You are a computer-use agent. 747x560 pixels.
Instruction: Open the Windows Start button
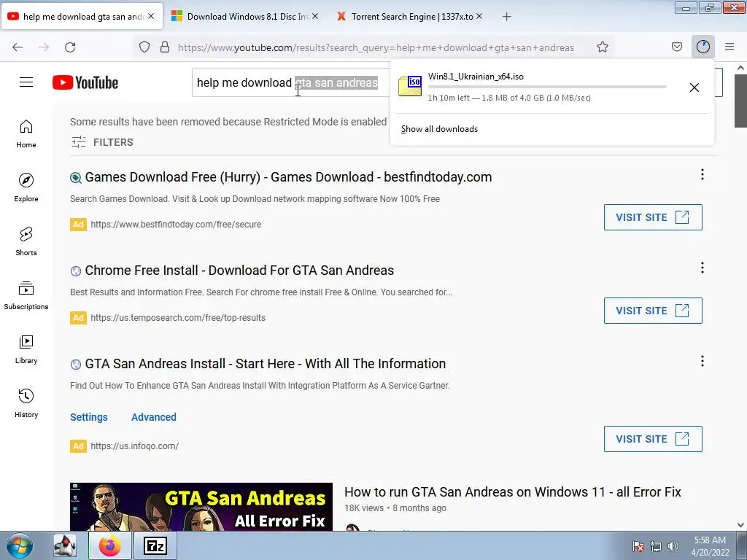click(20, 545)
